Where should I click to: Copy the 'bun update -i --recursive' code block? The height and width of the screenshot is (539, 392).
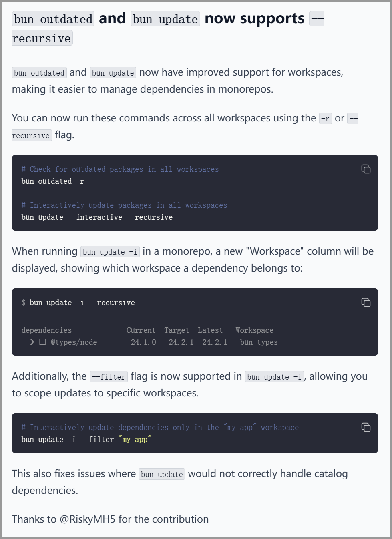point(366,302)
